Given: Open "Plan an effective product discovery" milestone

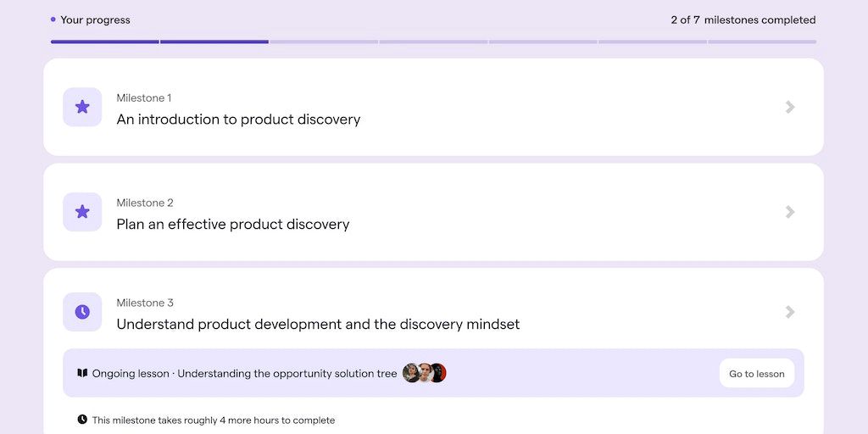Looking at the screenshot, I should pyautogui.click(x=233, y=225).
